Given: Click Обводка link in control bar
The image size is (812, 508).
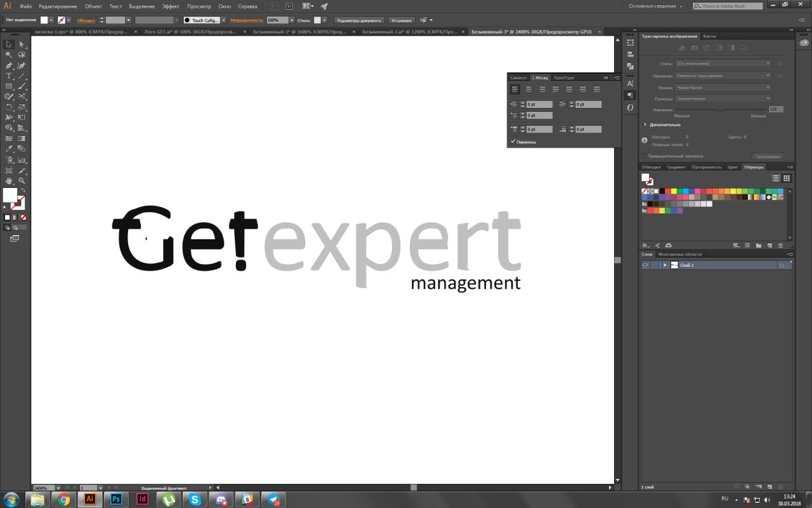Looking at the screenshot, I should point(86,20).
